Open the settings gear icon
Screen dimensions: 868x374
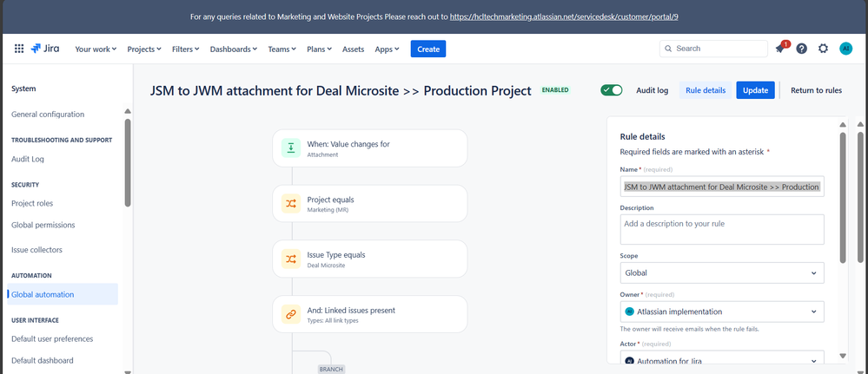823,49
